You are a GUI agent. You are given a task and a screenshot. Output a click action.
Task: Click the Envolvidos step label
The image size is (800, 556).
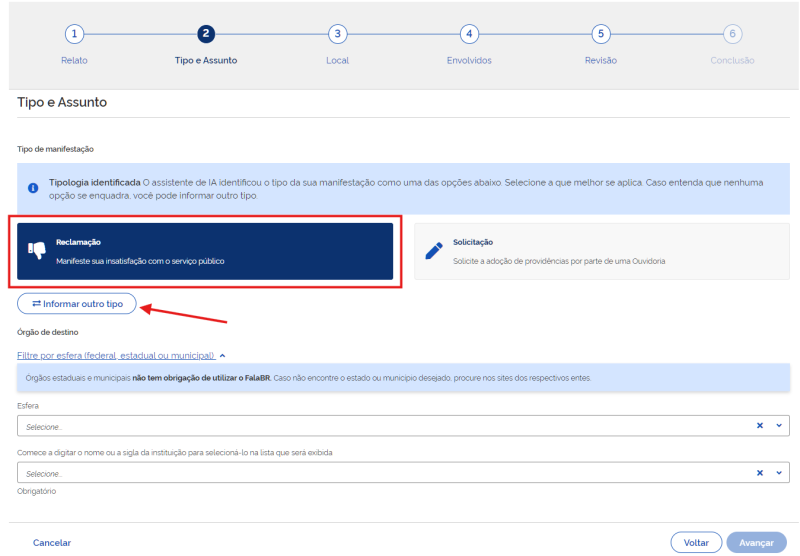pos(469,60)
